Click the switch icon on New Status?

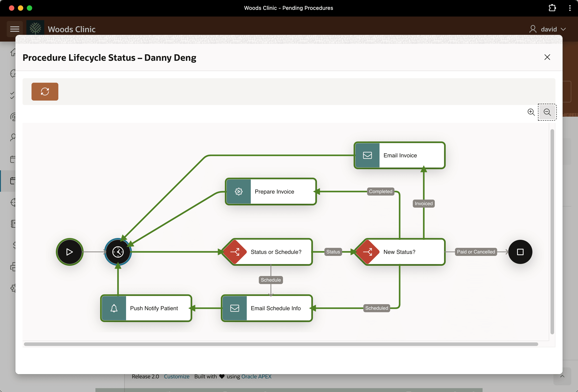pos(367,252)
